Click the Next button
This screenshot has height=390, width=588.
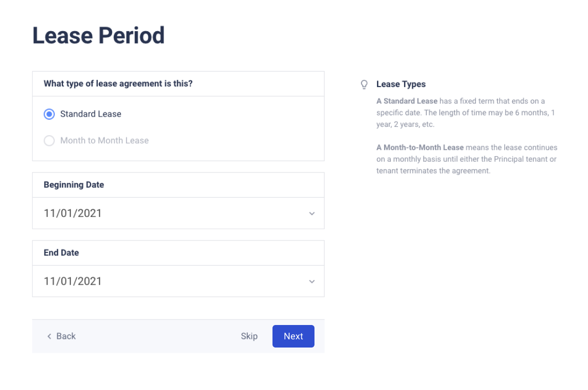(293, 336)
